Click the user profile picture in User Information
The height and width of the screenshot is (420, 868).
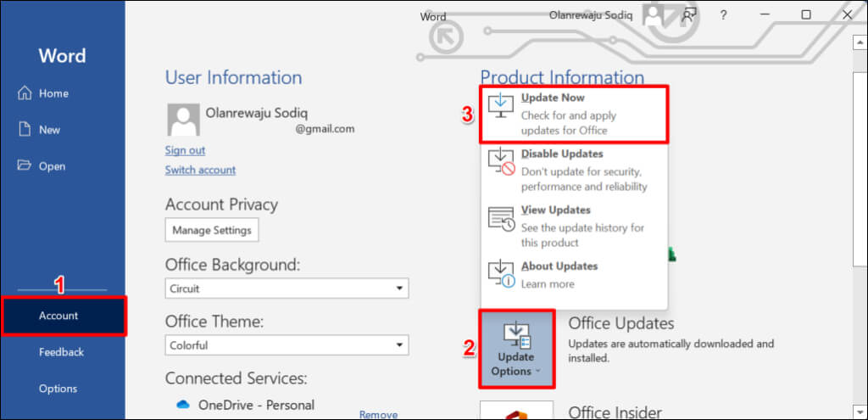click(183, 120)
